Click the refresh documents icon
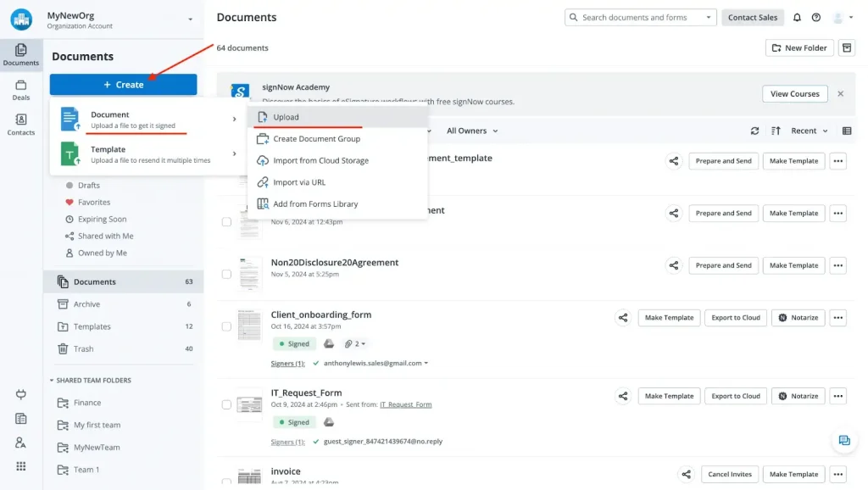 coord(754,131)
